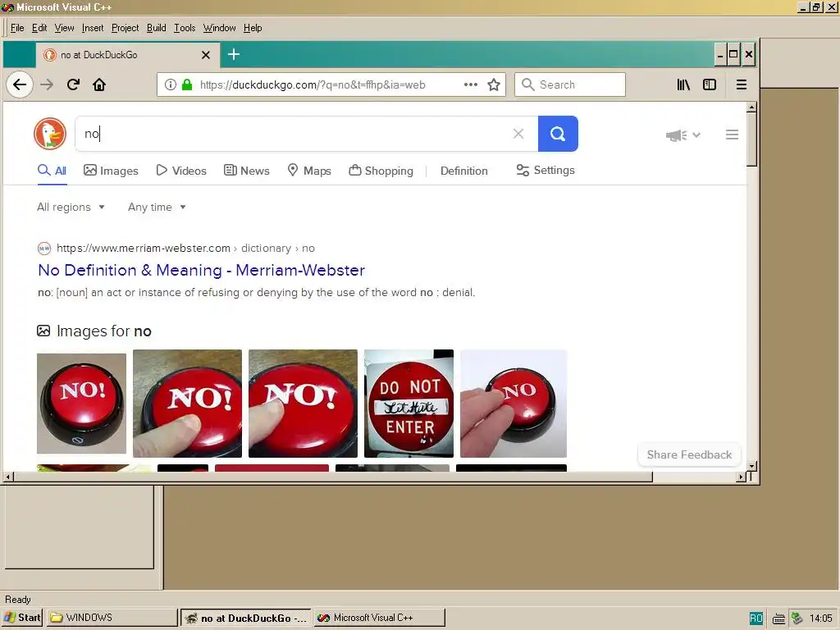Click the RO language indicator in tray

tap(756, 619)
